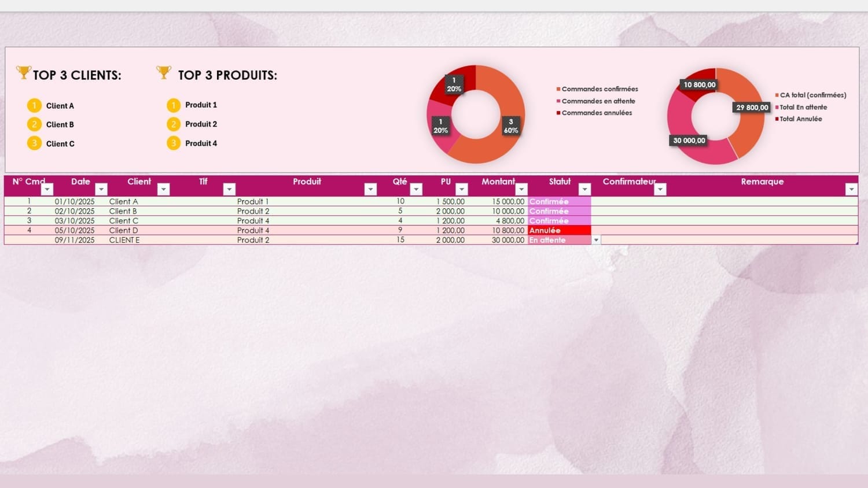868x488 pixels.
Task: Click the Commandes annulées legend color marker
Action: pos(558,113)
